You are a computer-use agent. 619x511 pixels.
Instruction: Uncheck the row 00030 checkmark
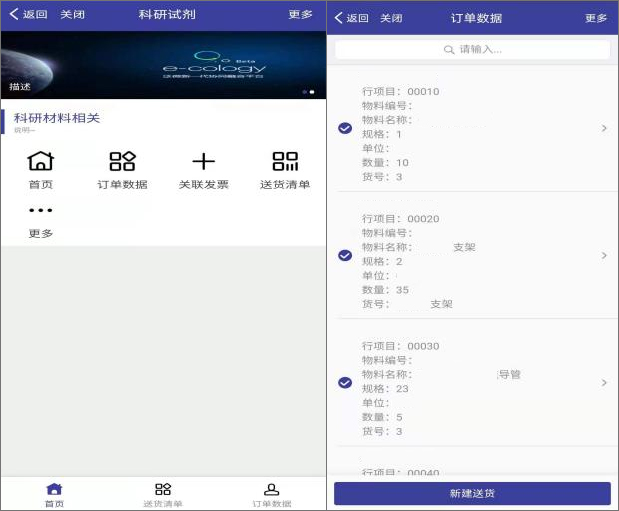345,383
